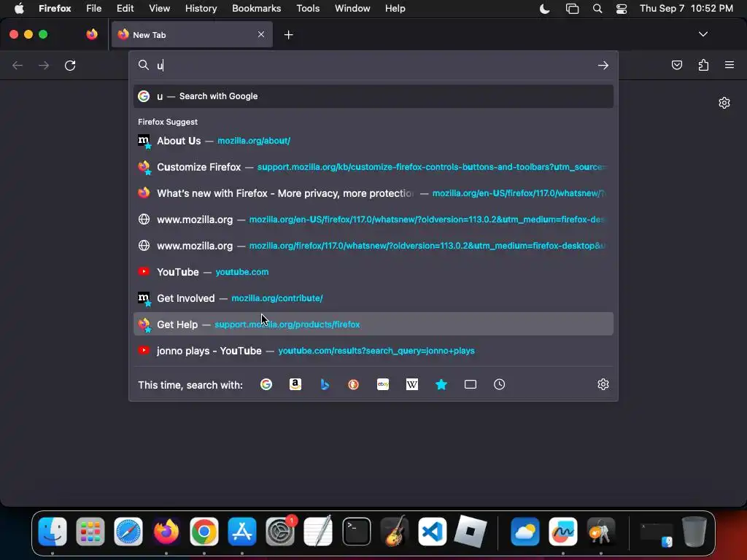Open Spotlight search in menu bar
Image resolution: width=747 pixels, height=560 pixels.
click(x=597, y=9)
